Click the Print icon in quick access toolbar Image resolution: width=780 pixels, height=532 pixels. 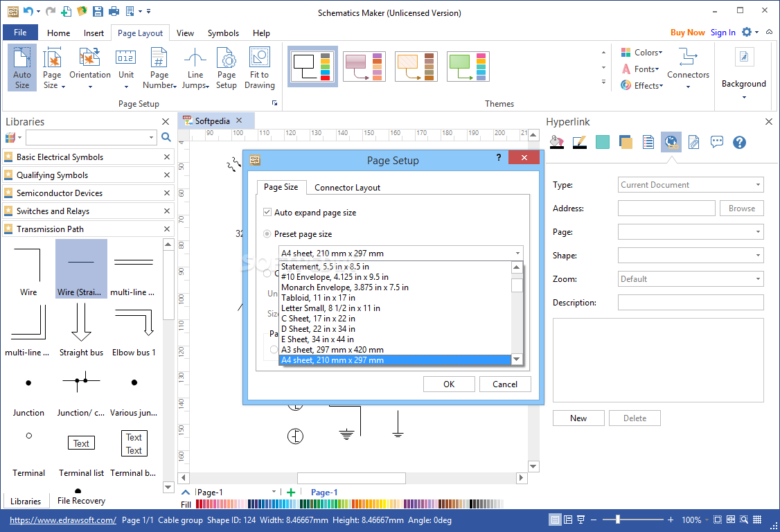click(x=114, y=11)
